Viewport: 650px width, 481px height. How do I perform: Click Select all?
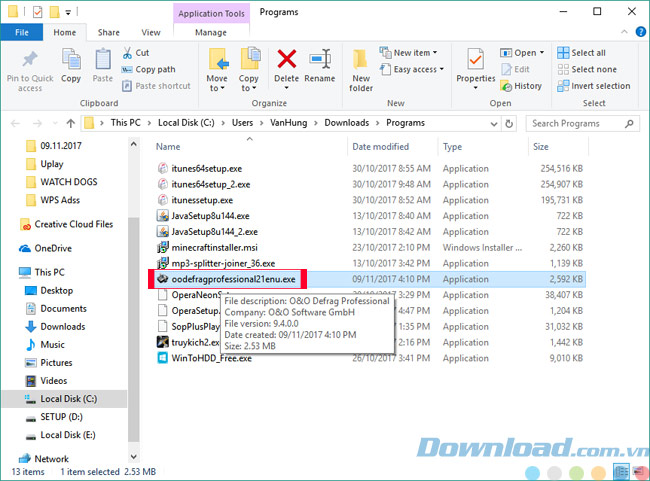click(582, 53)
